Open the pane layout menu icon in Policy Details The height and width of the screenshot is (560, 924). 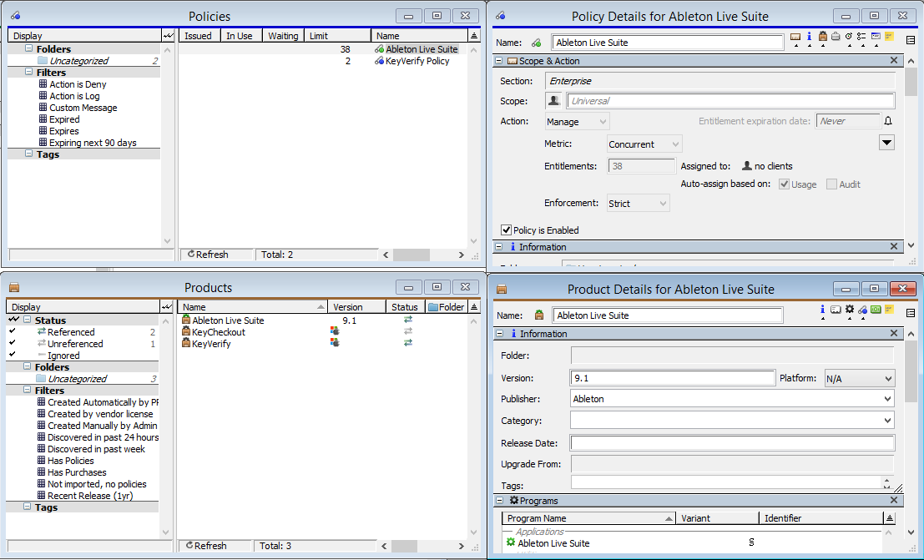tap(911, 40)
